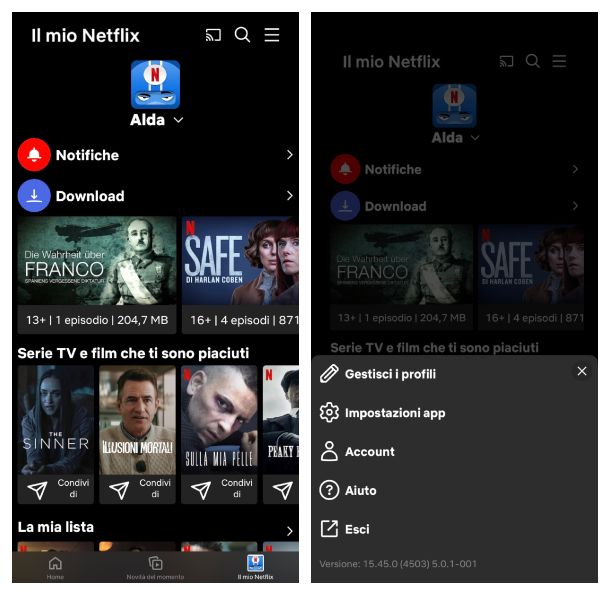Tap Alda profile avatar on left screen
Viewport: 610px width, 595px height.
[x=155, y=84]
